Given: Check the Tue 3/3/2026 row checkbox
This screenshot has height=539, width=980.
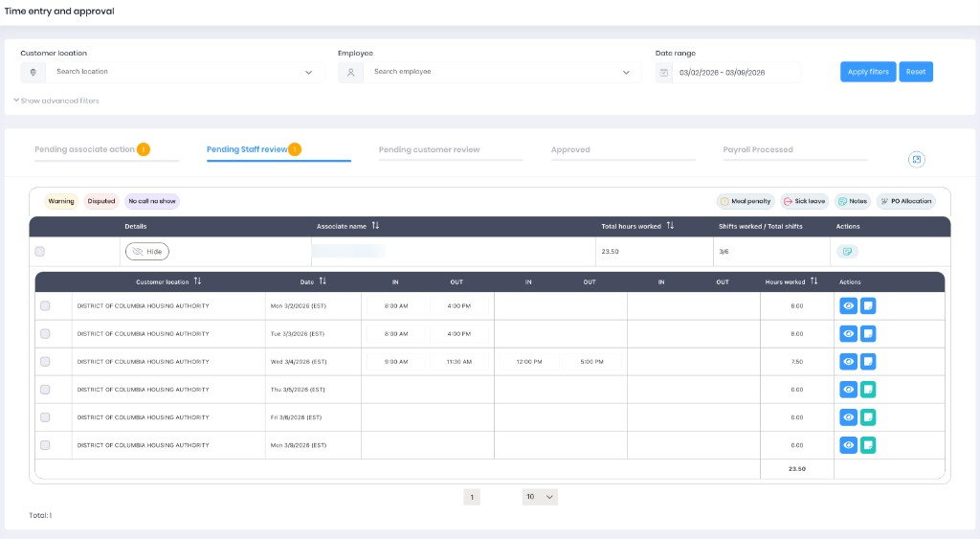Looking at the screenshot, I should pyautogui.click(x=45, y=334).
